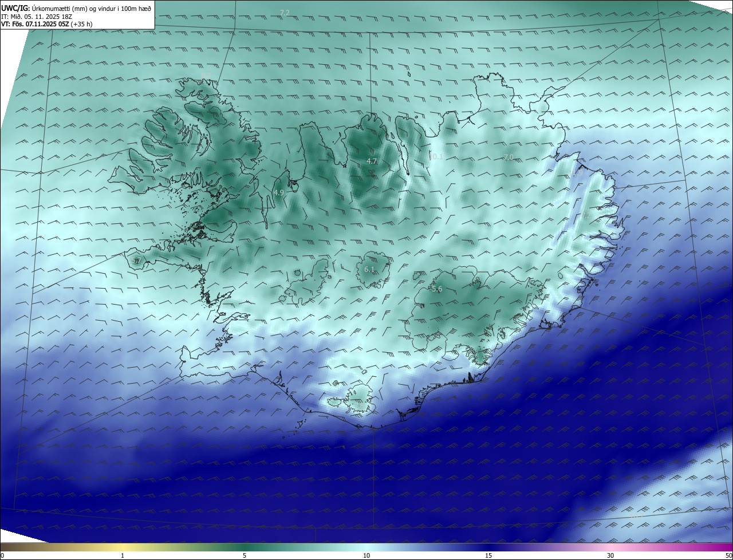Click the 7.2 value label on the map
This screenshot has width=733, height=560.
[285, 13]
